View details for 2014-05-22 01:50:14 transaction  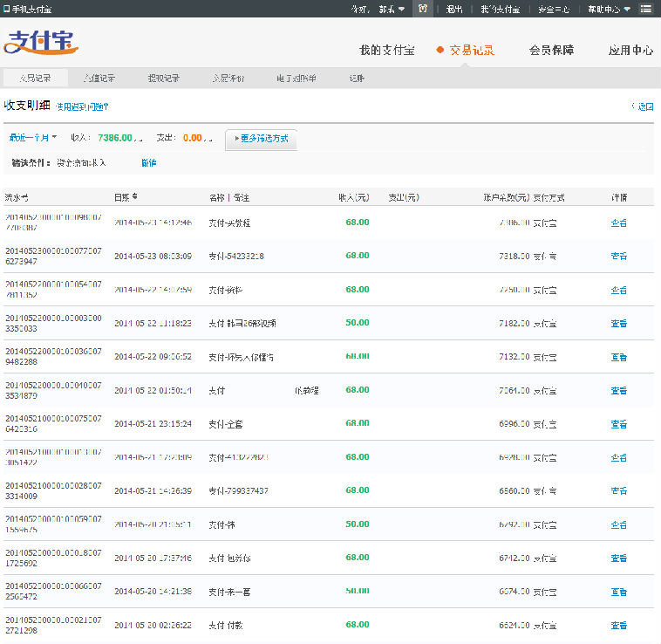619,391
